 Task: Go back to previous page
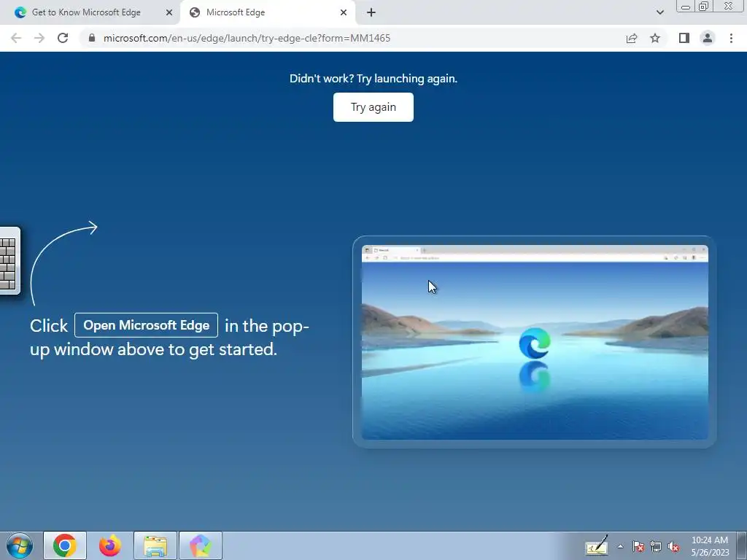pos(16,38)
